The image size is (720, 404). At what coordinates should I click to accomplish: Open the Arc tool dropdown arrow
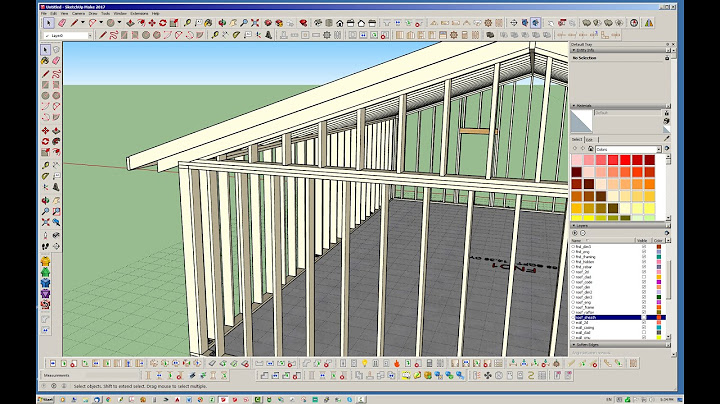pyautogui.click(x=101, y=22)
